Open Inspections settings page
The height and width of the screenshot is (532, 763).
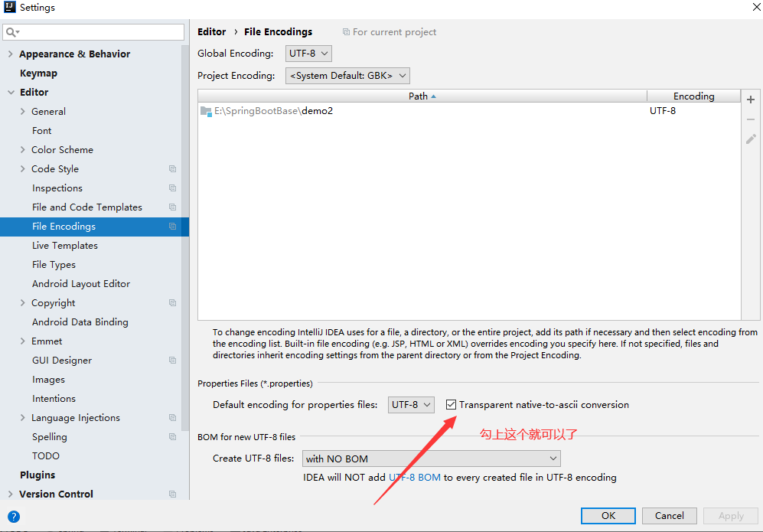point(57,188)
